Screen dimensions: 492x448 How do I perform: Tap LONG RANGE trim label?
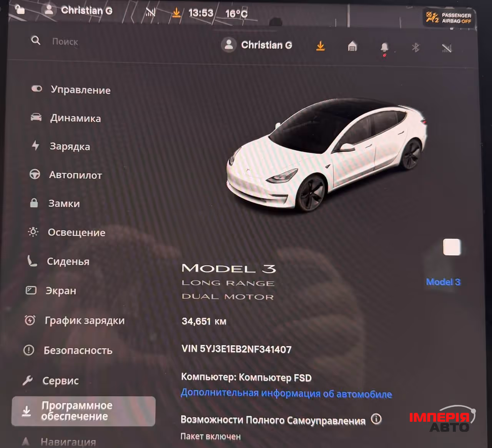(228, 283)
